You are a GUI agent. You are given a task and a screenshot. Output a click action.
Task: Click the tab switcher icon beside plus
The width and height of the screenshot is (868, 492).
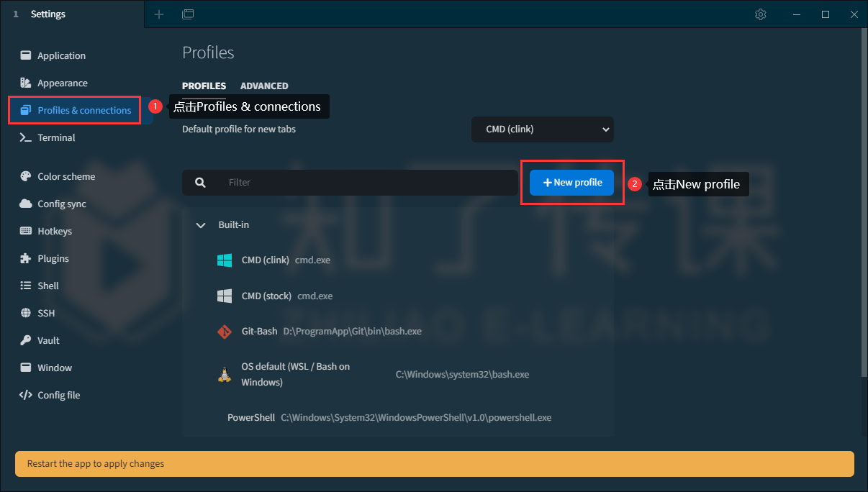click(x=188, y=14)
